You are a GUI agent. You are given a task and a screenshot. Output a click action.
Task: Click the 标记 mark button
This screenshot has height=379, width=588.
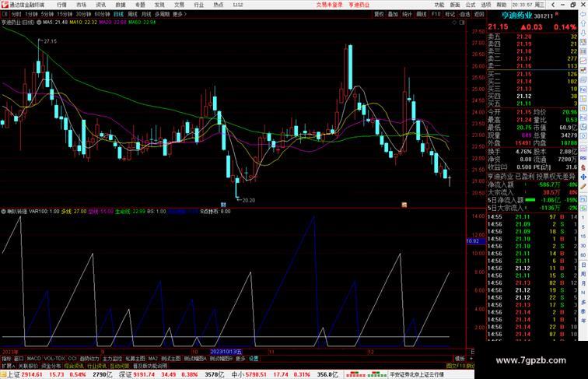point(450,14)
